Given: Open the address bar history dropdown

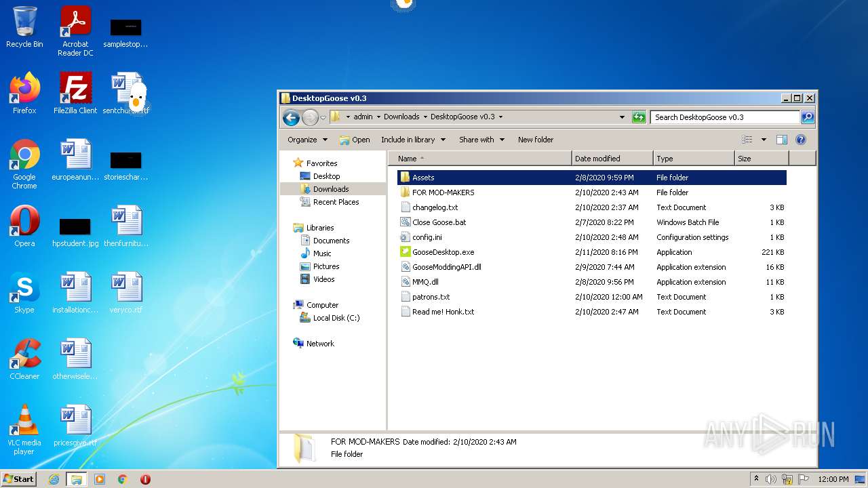Looking at the screenshot, I should click(622, 117).
